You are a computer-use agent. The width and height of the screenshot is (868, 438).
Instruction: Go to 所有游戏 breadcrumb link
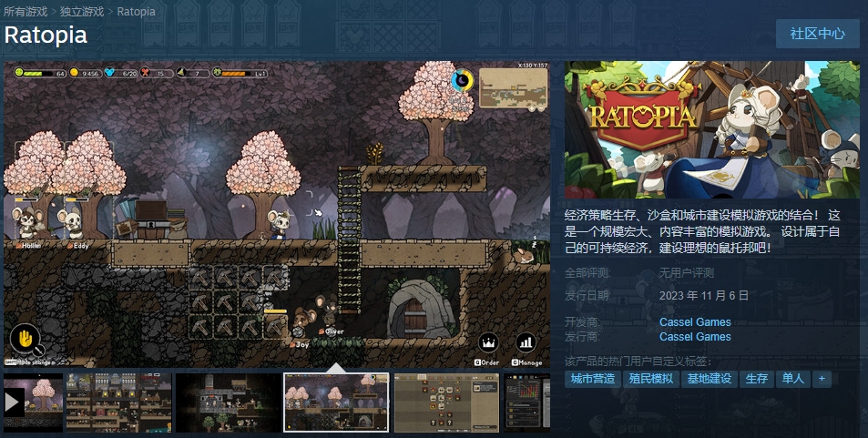(26, 11)
